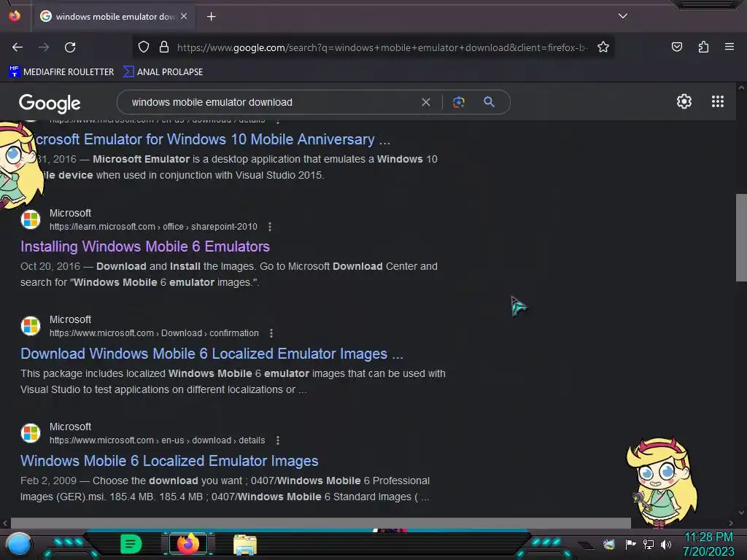Focus the Google search input field

click(x=271, y=102)
